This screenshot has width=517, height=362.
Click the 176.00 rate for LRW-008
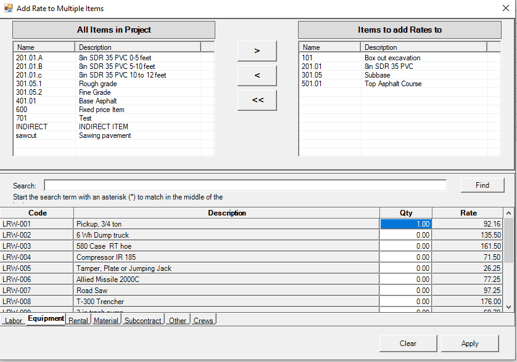468,301
